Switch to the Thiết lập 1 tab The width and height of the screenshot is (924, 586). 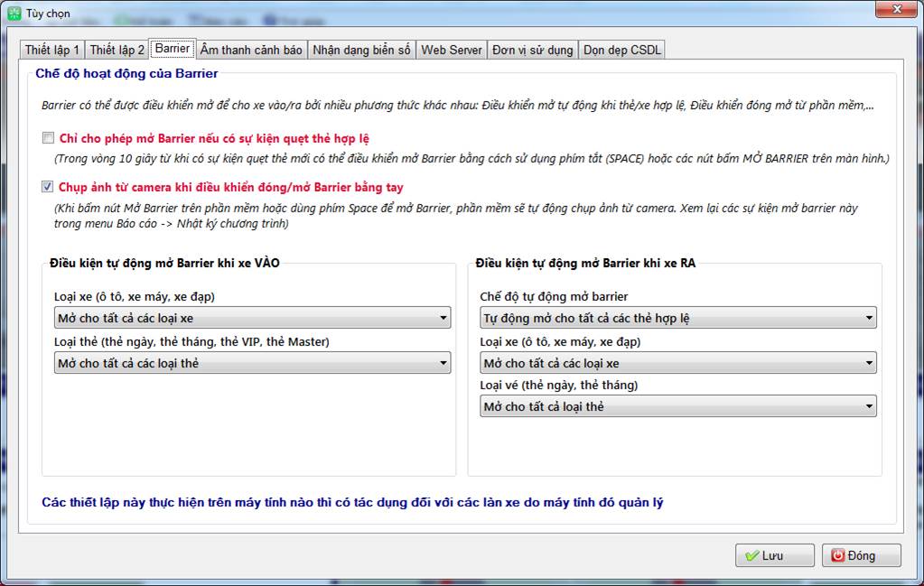52,50
